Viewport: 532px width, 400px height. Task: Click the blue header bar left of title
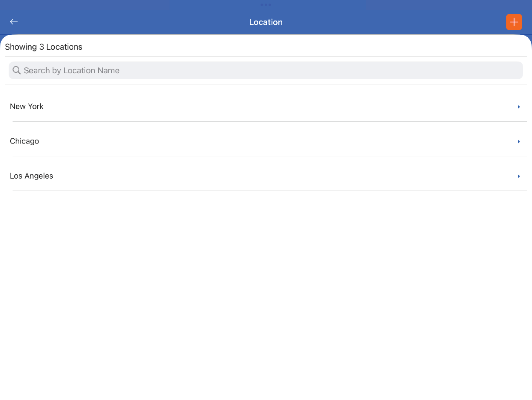pos(129,22)
